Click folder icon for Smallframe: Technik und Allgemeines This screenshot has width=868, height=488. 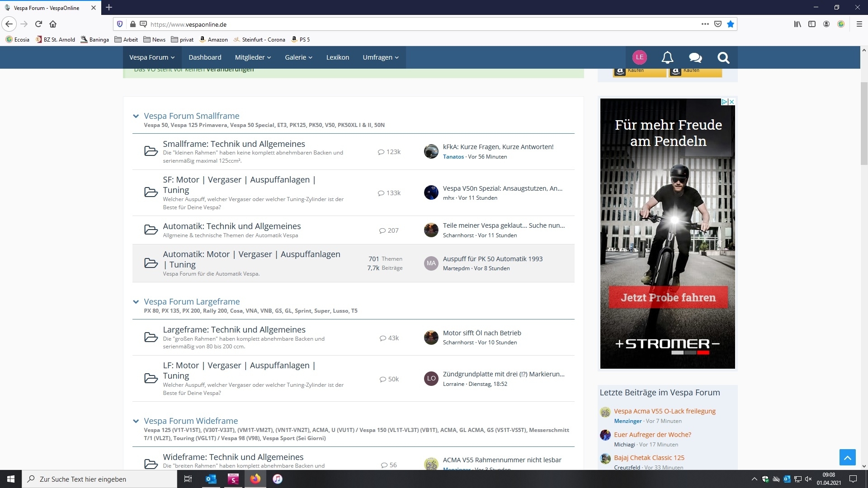point(151,151)
